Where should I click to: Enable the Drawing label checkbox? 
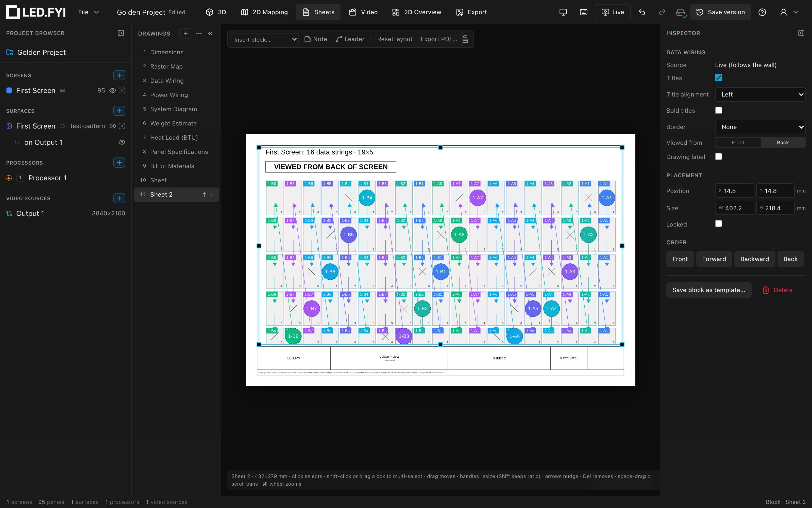click(718, 156)
